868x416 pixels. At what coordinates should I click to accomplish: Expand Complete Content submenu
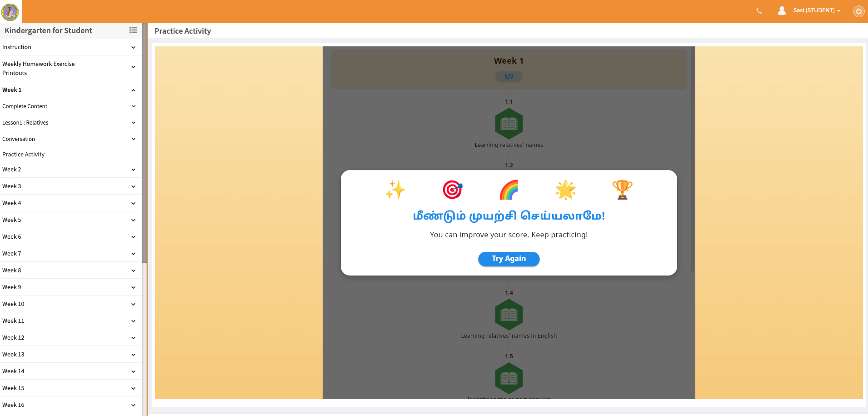(71, 106)
